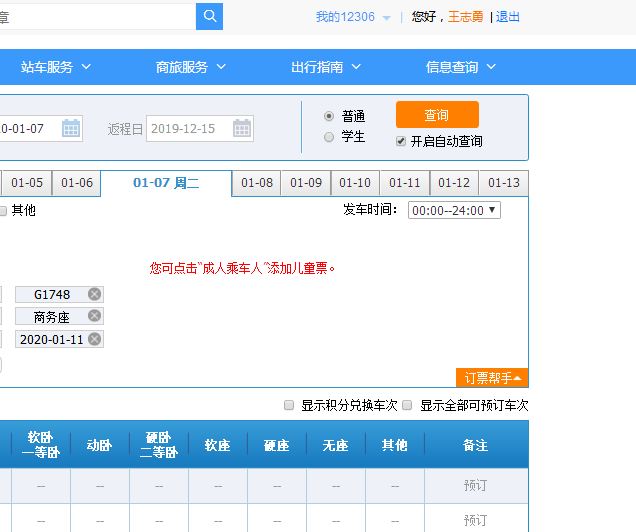Viewport: 636px width, 532px height.
Task: Expand the 站车服务 menu
Action: click(56, 67)
